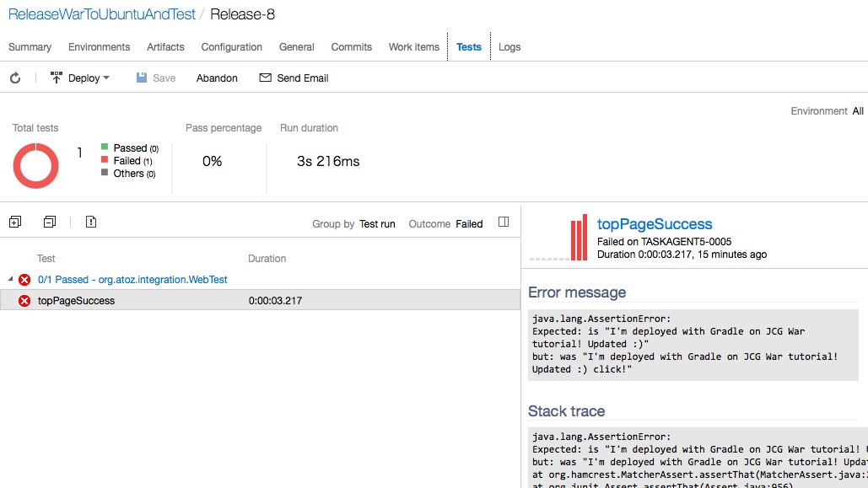Open the Outcome Failed filter dropdown

(x=469, y=224)
